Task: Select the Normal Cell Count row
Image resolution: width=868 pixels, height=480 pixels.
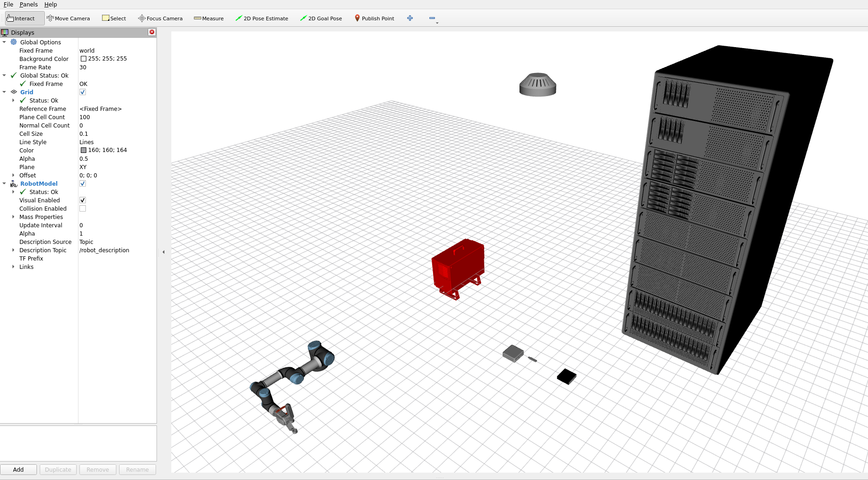Action: coord(78,125)
